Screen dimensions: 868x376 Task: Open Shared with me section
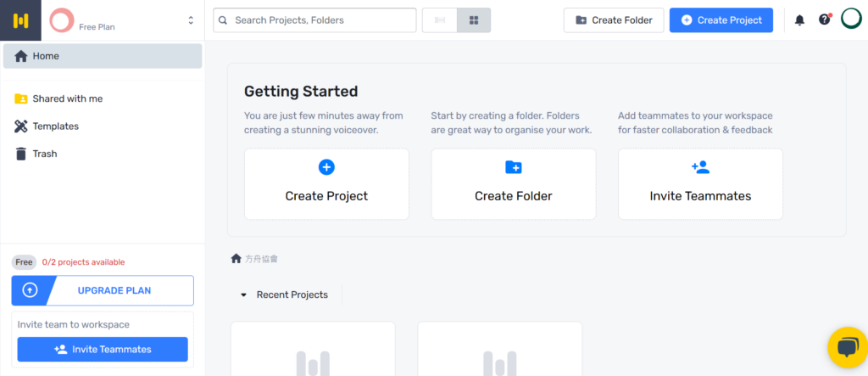click(x=67, y=98)
